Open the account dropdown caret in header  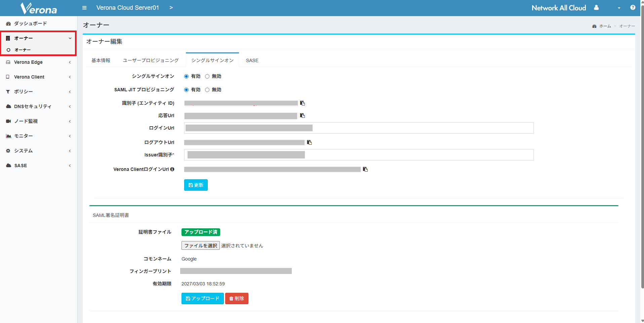coord(619,8)
